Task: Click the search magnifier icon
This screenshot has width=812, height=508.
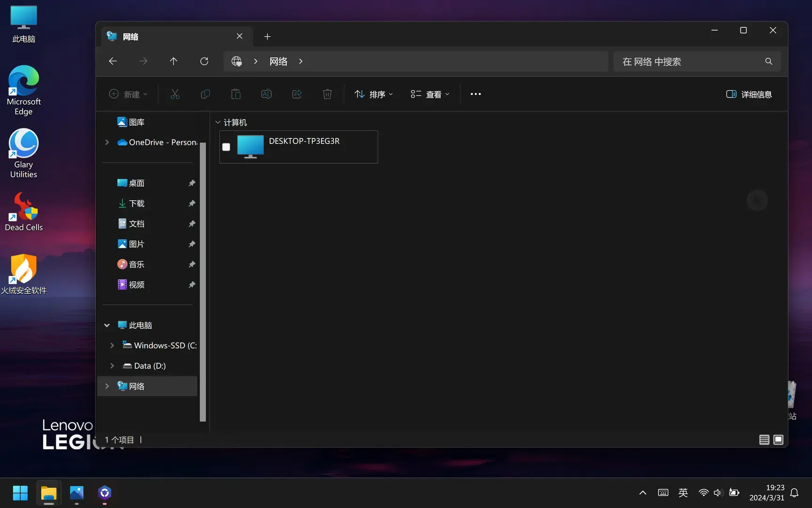Action: click(x=768, y=62)
